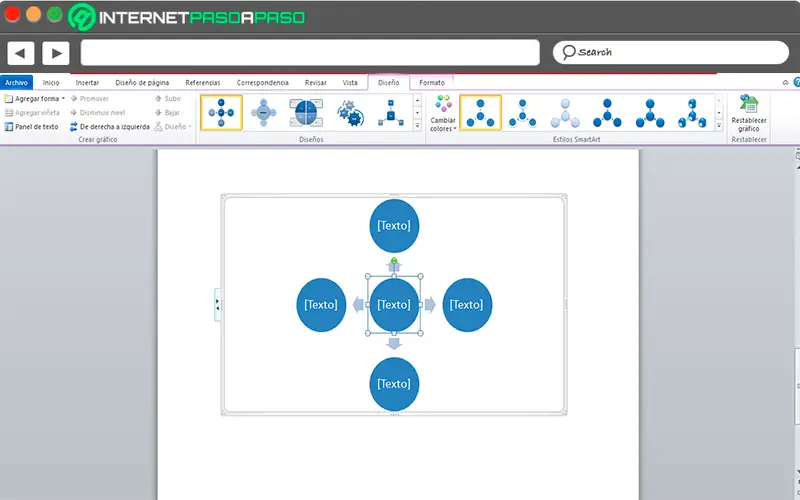Click the Subir button
The image size is (800, 500).
pos(168,98)
